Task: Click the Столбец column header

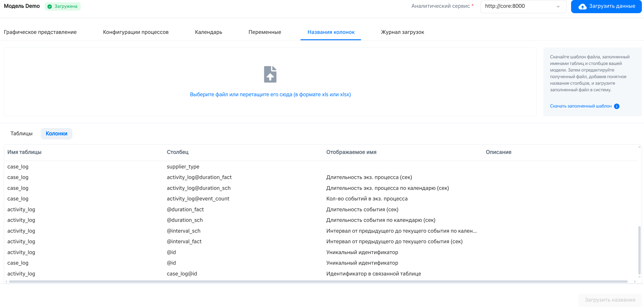Action: (x=178, y=152)
